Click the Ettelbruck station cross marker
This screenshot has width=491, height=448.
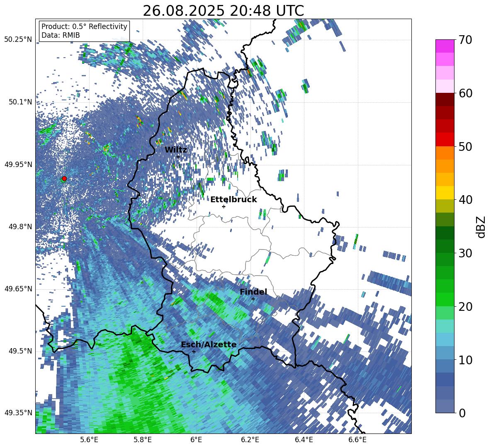point(224,206)
